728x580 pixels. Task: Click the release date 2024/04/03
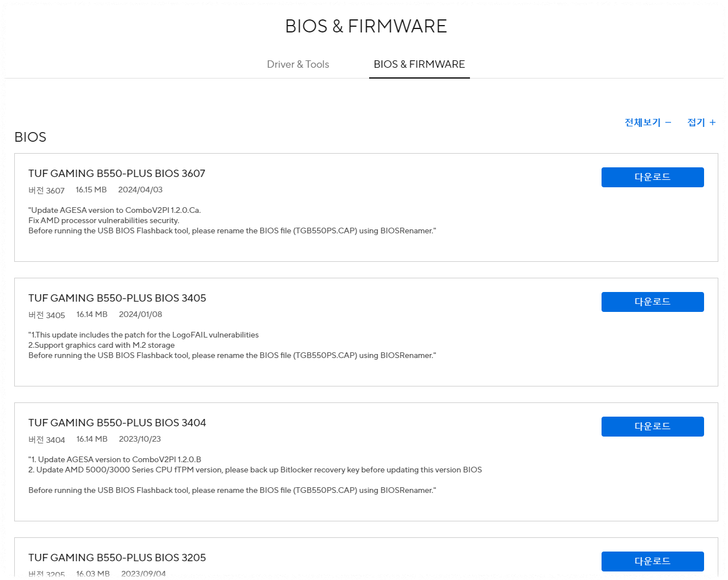(140, 190)
